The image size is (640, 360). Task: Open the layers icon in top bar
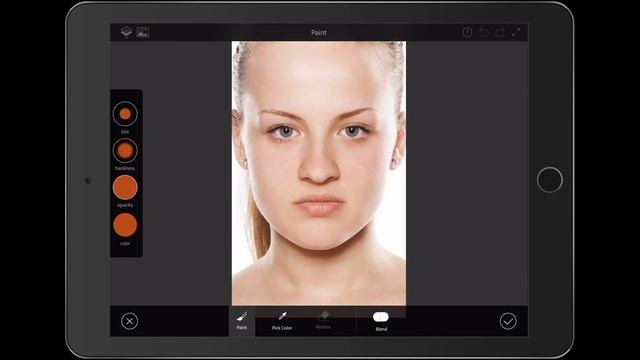pyautogui.click(x=126, y=32)
